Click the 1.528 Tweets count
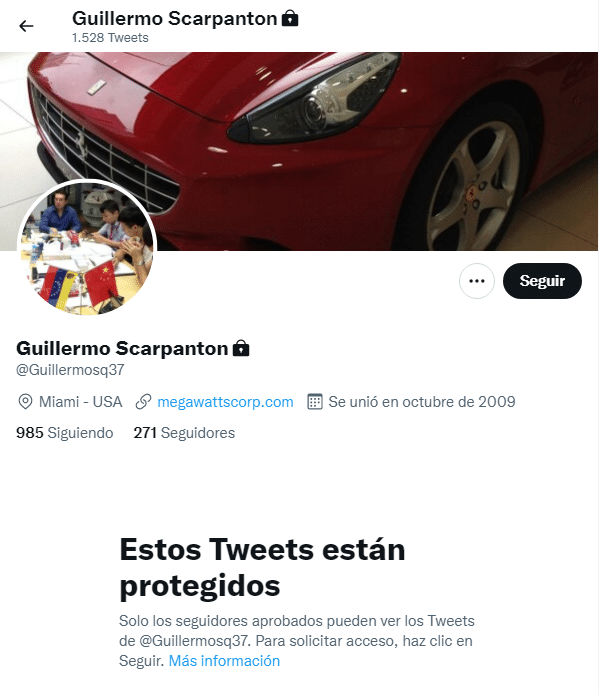Viewport: 607px width, 695px height. [110, 38]
